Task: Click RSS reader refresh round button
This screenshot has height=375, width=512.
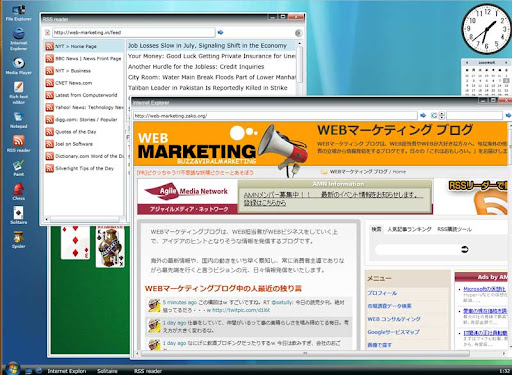Action: point(298,33)
